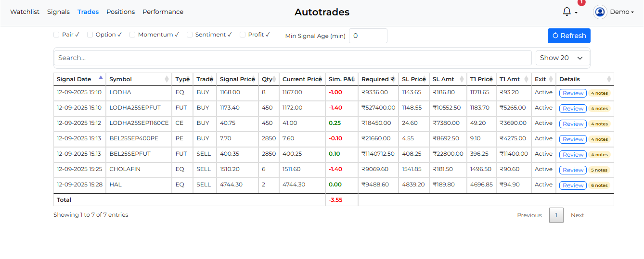Open 6 notes badge for HAL
Viewport: 644px width, 259px height.
coord(599,185)
